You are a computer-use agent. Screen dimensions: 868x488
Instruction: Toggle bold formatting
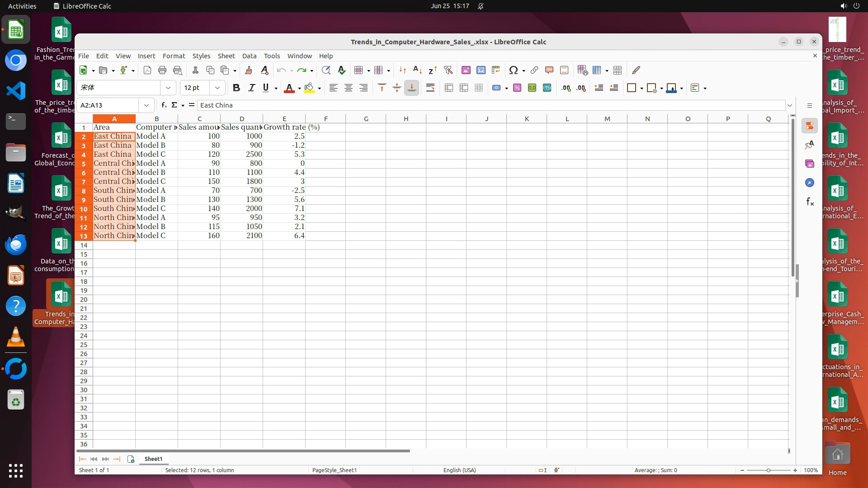tap(236, 88)
